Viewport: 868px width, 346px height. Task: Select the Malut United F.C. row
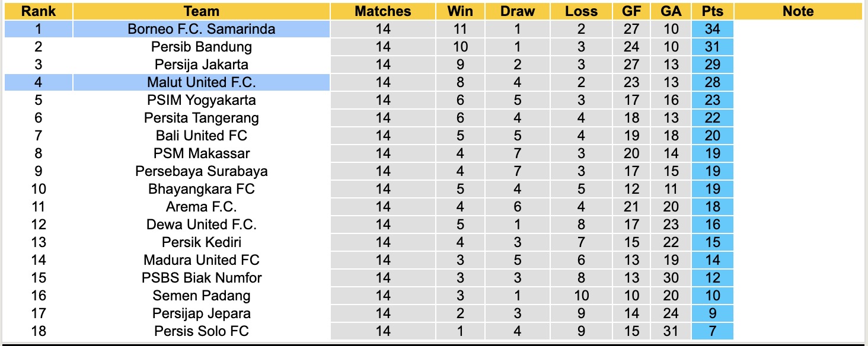coord(202,82)
